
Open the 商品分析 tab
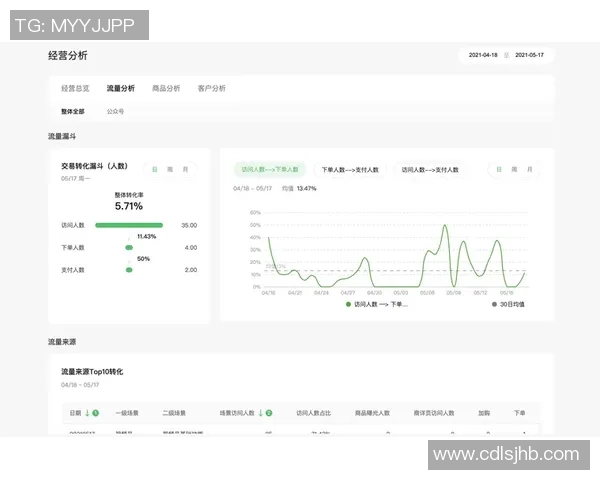click(x=166, y=88)
